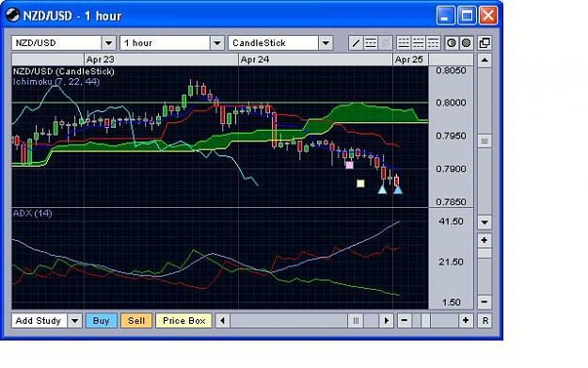Screen dimensions: 588x368
Task: Close the NZD/USD chart window
Action: [x=488, y=16]
